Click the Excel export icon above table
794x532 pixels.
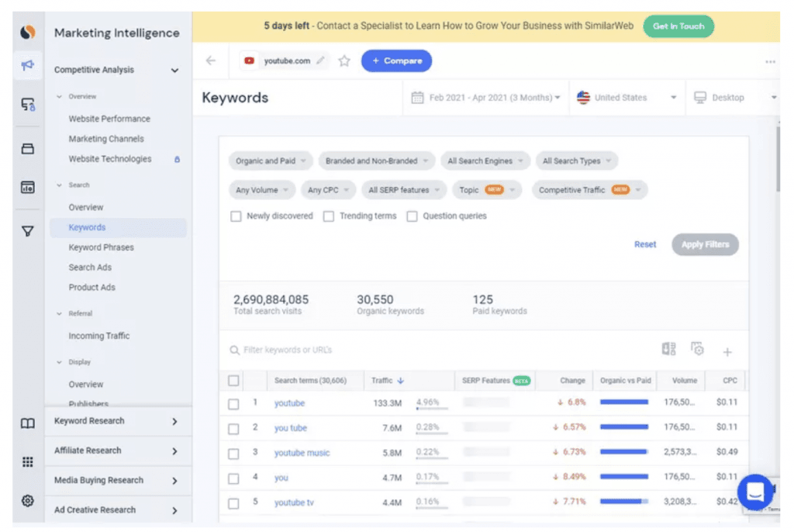point(669,348)
